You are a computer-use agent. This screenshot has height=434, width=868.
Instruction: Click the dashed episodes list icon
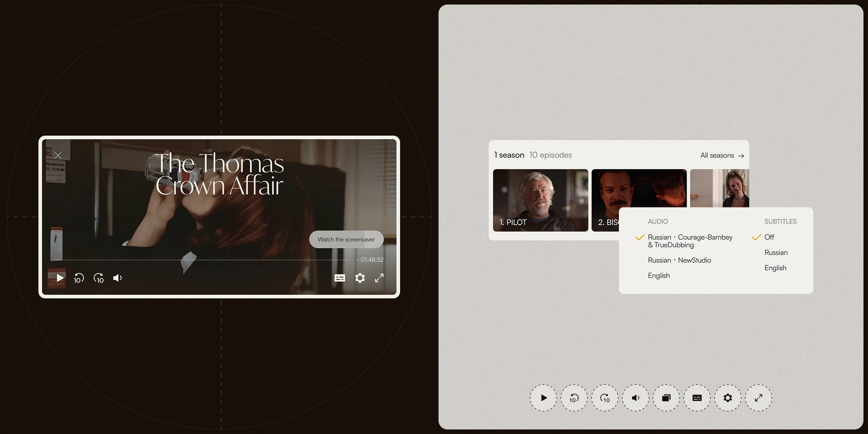point(666,398)
